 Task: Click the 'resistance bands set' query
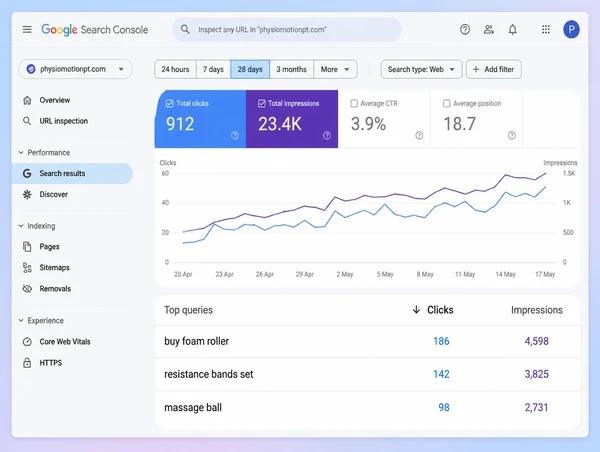(209, 374)
